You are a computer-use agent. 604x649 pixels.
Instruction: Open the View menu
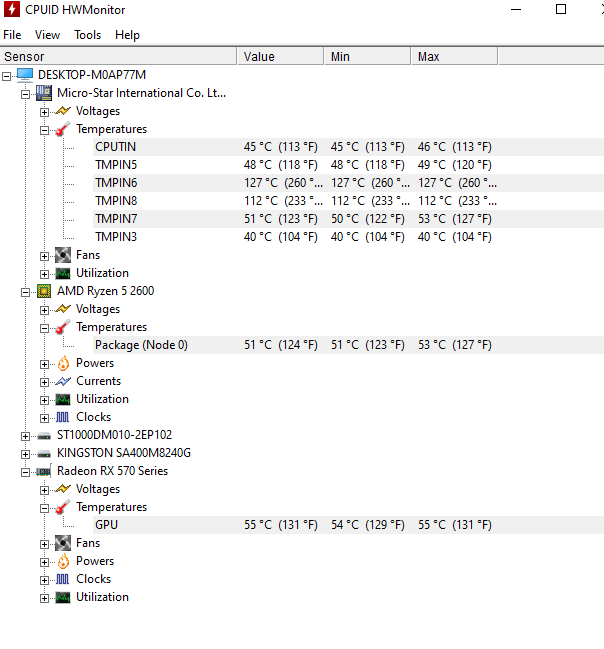click(x=47, y=35)
